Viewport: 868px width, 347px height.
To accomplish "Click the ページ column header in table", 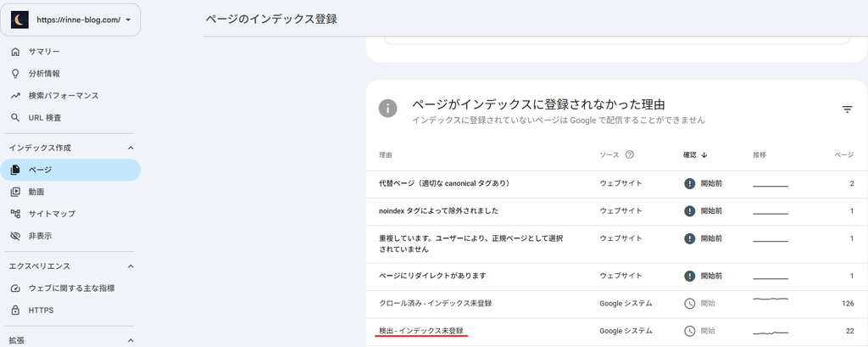I will pyautogui.click(x=843, y=155).
